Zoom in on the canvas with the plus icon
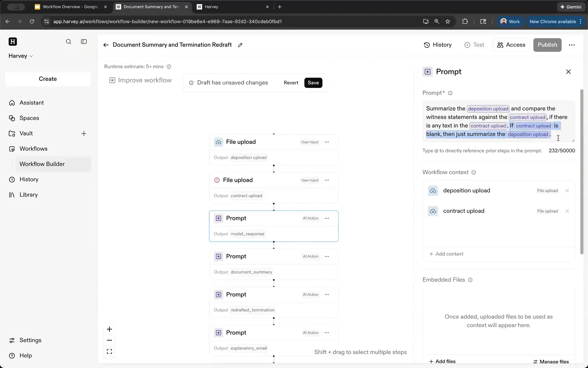 point(109,329)
